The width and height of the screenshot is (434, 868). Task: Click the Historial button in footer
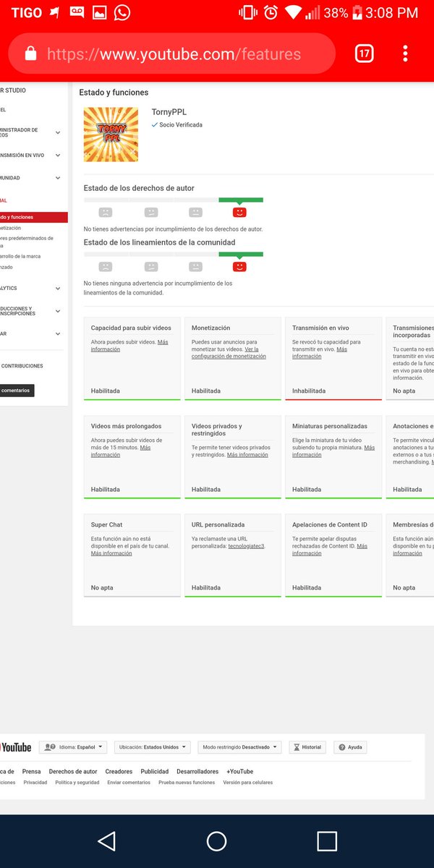pos(307,747)
